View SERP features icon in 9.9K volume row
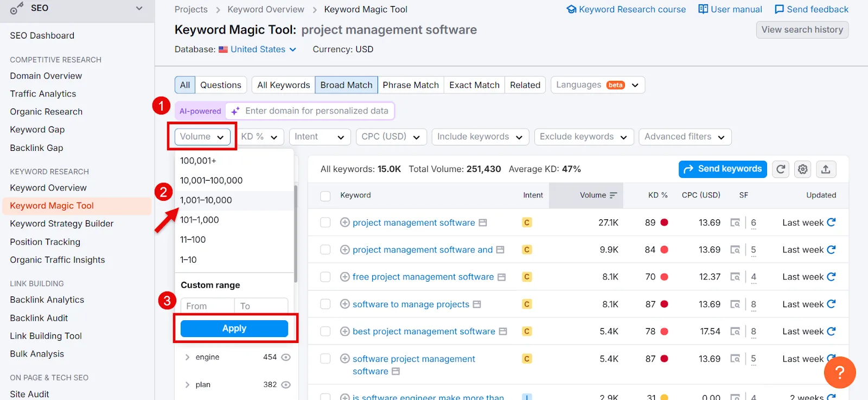 pos(735,250)
